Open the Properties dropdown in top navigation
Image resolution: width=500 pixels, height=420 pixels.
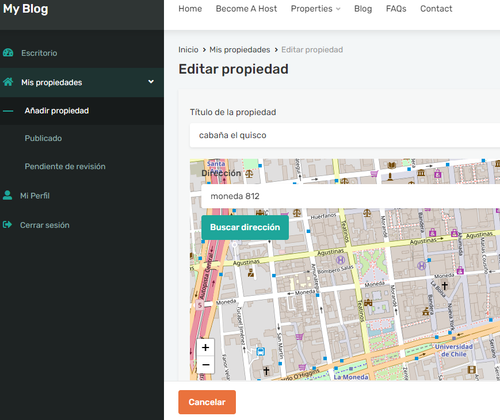315,9
